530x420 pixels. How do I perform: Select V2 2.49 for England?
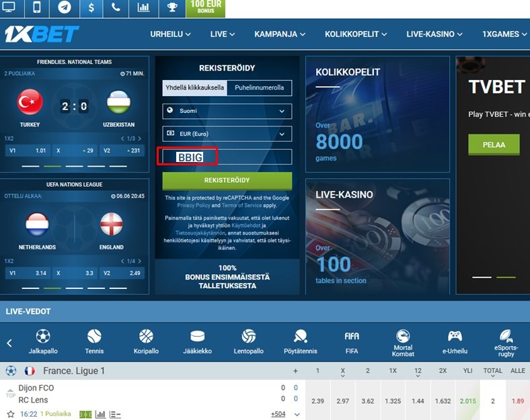coord(122,273)
